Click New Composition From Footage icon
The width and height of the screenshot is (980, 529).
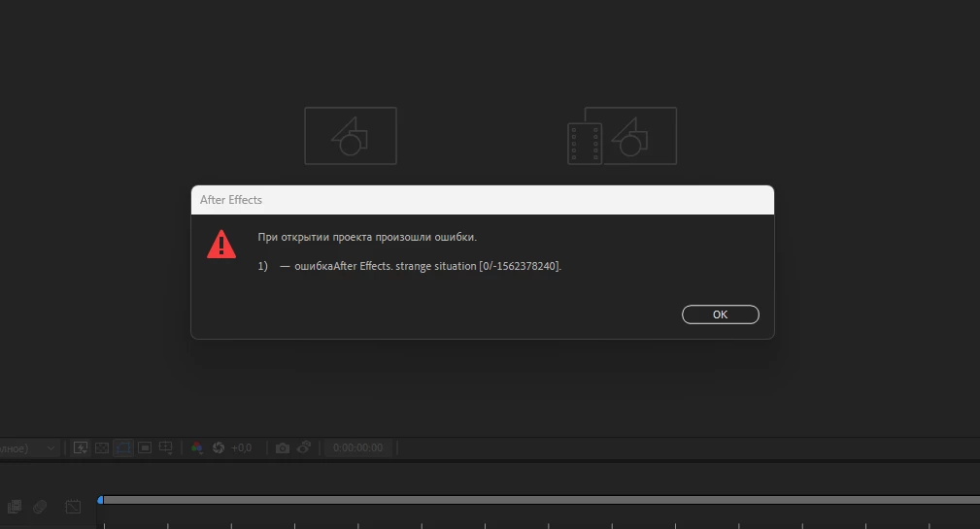coord(622,136)
